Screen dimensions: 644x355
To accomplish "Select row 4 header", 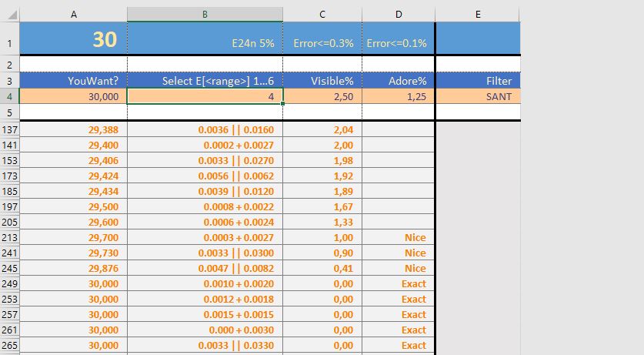I will pyautogui.click(x=10, y=96).
